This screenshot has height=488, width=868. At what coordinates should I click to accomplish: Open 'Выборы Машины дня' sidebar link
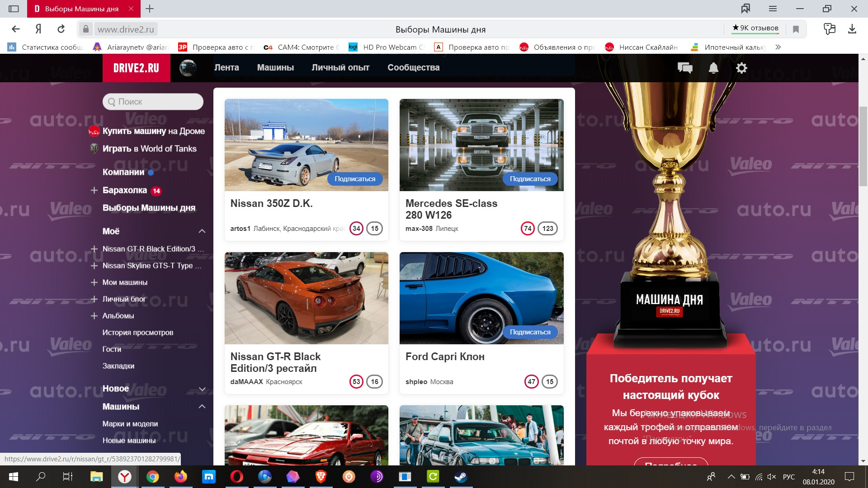pyautogui.click(x=149, y=208)
